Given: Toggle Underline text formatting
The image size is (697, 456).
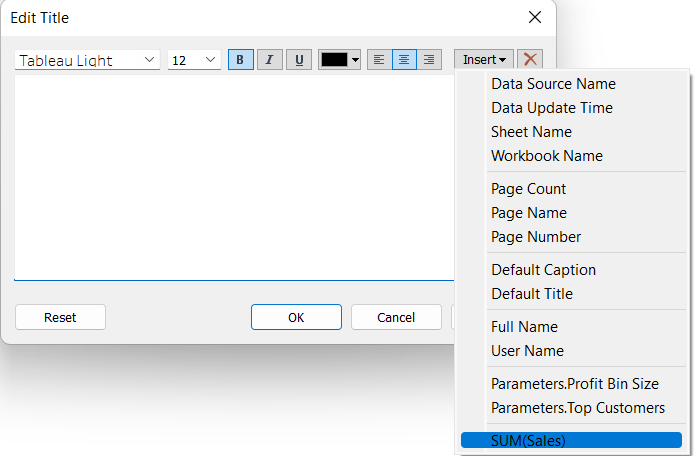Looking at the screenshot, I should pyautogui.click(x=299, y=60).
